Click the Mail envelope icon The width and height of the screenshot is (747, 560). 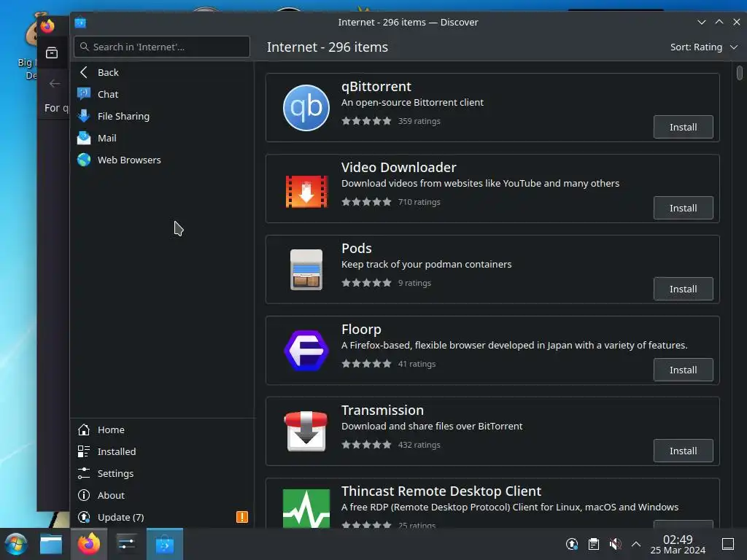pyautogui.click(x=84, y=138)
